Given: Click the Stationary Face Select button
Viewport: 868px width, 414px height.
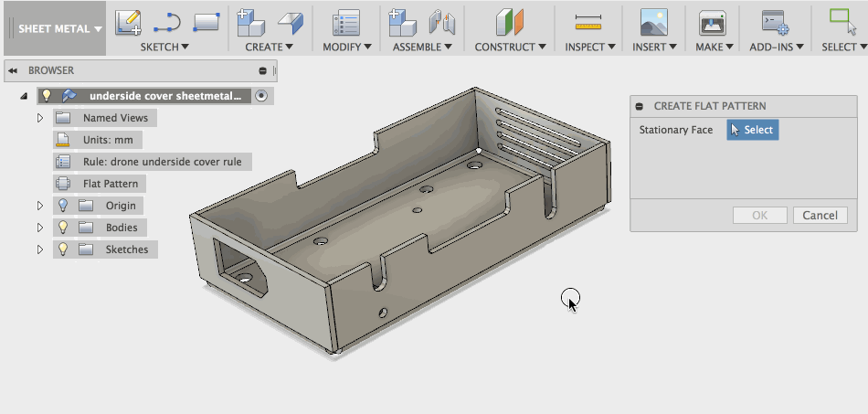Looking at the screenshot, I should click(x=752, y=130).
